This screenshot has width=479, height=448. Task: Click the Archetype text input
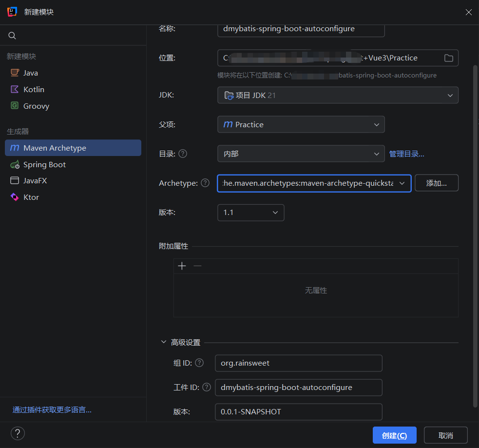click(308, 183)
